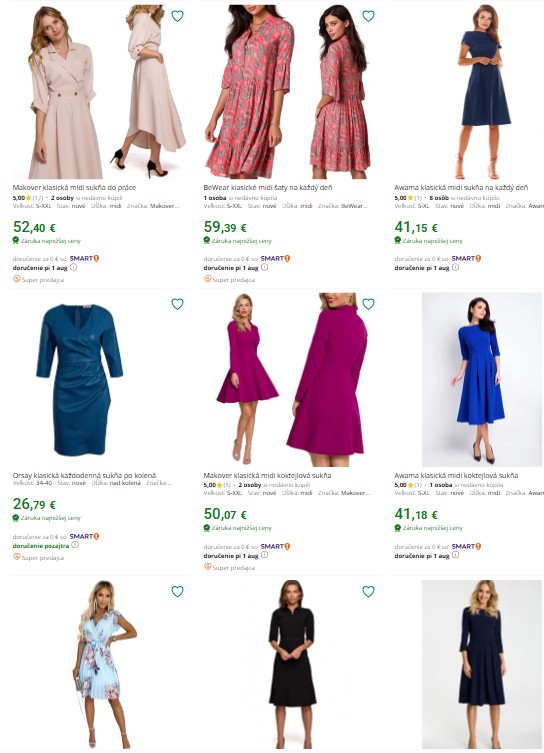
Task: Add BeWear red patterned dress to favorites
Action: pos(368,16)
